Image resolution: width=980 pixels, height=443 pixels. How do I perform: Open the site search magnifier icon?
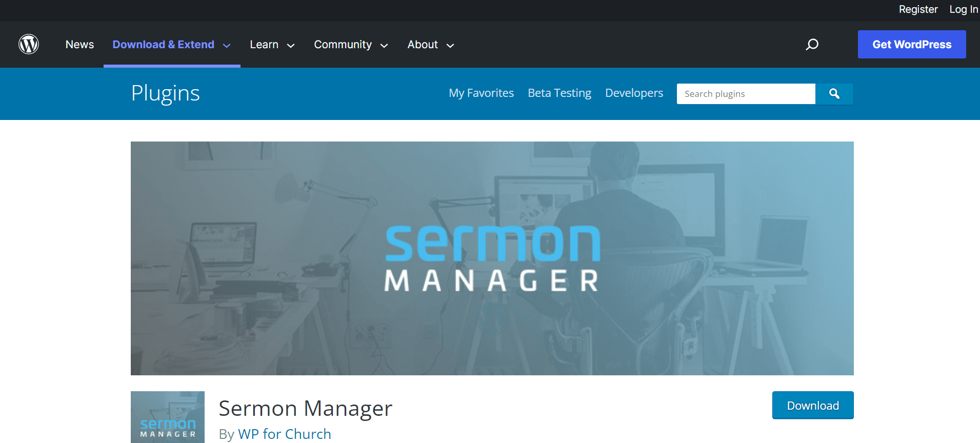812,45
